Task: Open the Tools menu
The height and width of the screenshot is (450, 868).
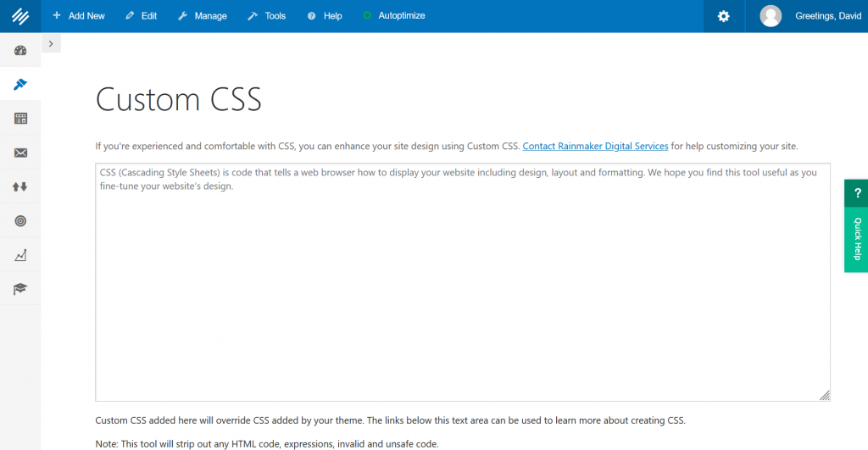Action: point(267,16)
